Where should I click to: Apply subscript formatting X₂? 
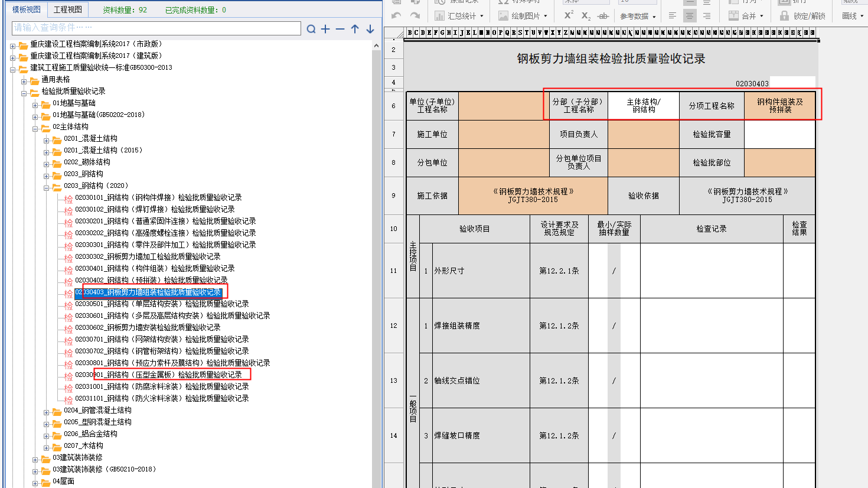(x=586, y=15)
